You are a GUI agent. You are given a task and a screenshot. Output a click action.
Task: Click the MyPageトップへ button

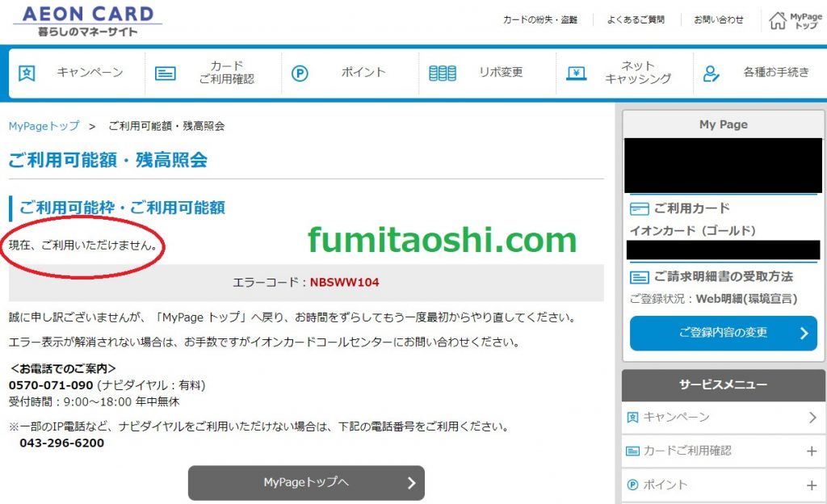[x=305, y=483]
